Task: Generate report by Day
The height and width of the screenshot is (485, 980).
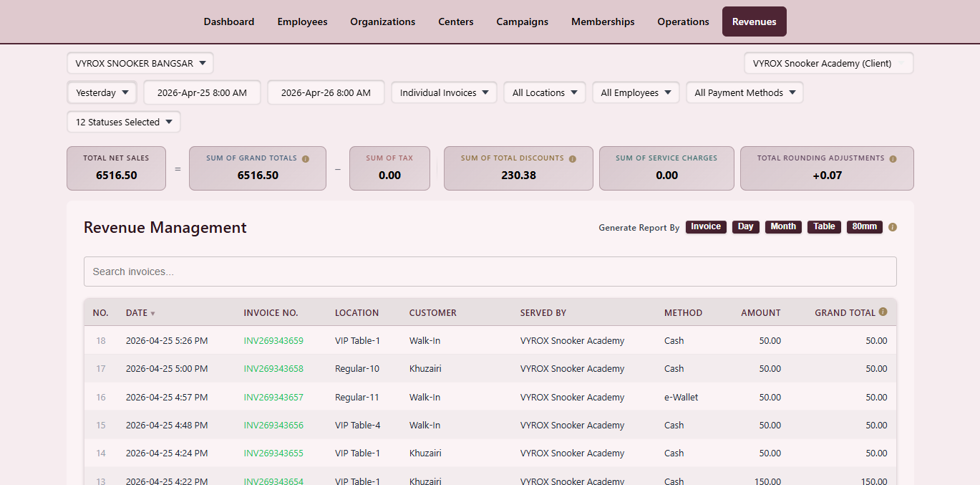Action: [746, 226]
